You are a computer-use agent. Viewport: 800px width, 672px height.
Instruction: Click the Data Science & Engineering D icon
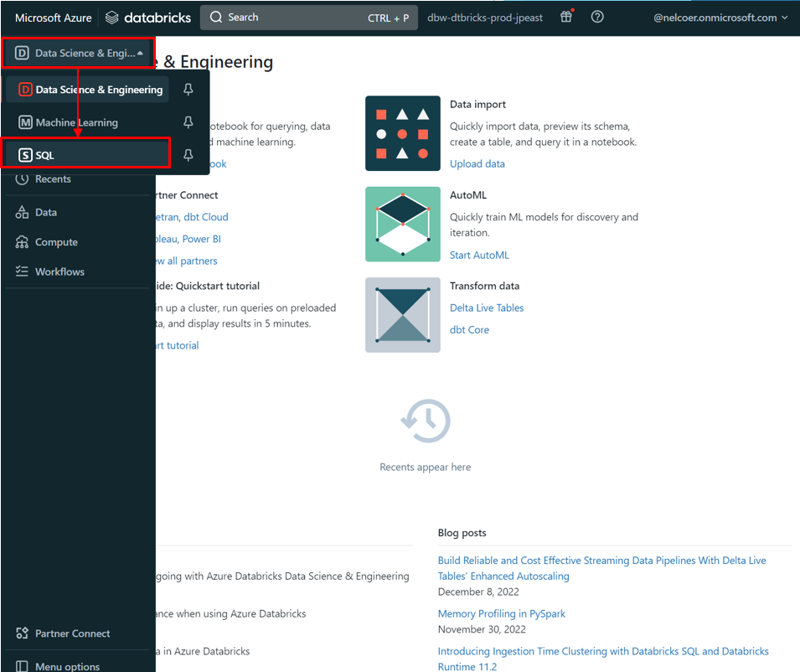coord(25,90)
